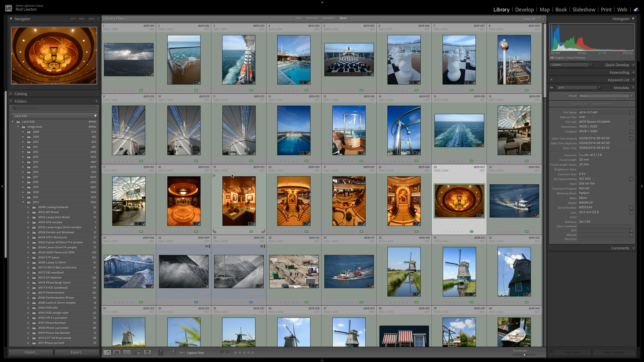
Task: Open People view face icon
Action: pyautogui.click(x=147, y=352)
